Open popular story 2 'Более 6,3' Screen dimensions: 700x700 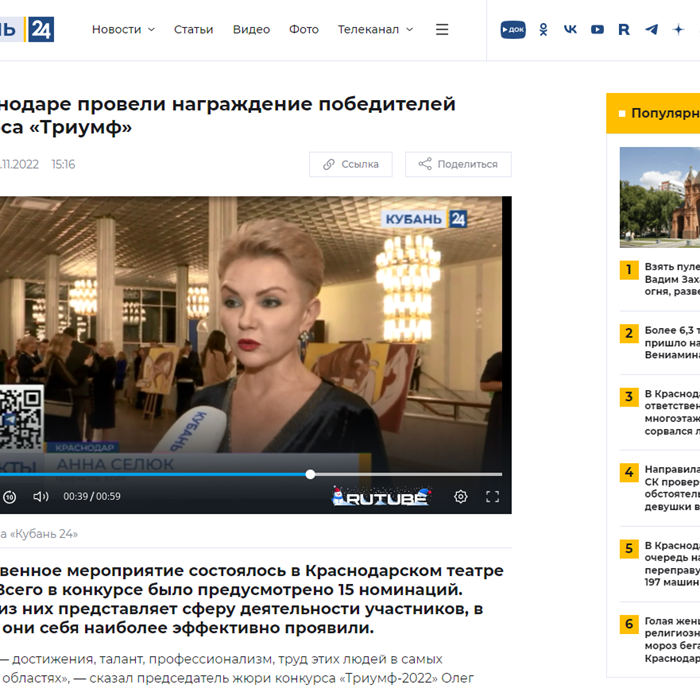660,342
